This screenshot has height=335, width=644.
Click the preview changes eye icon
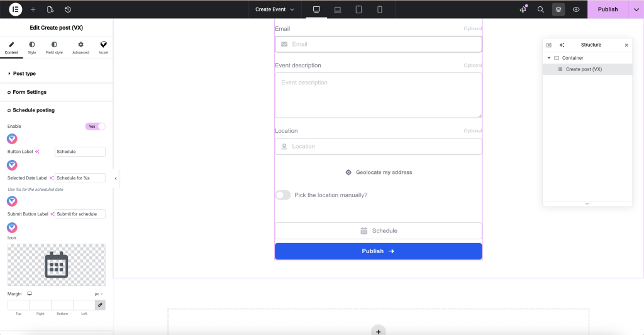click(x=576, y=9)
